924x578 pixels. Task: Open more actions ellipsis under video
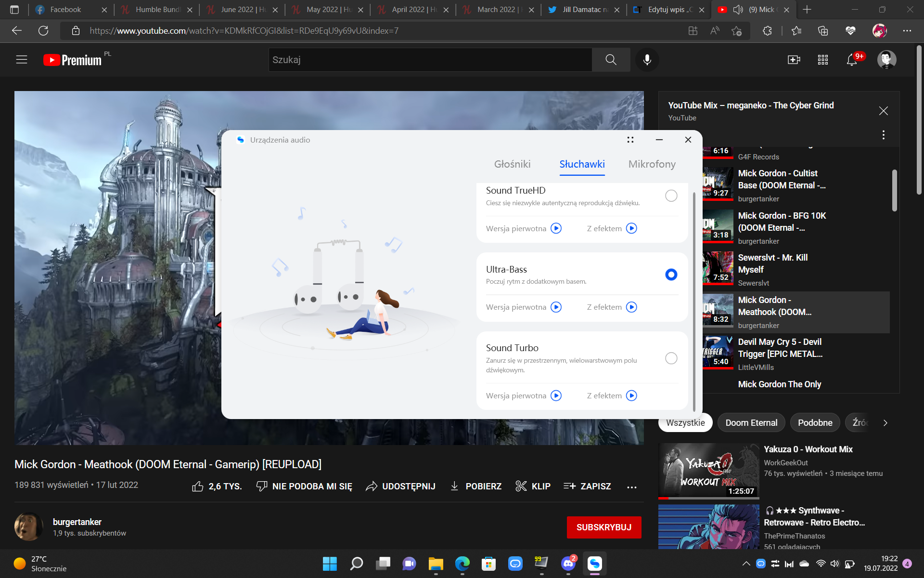632,487
